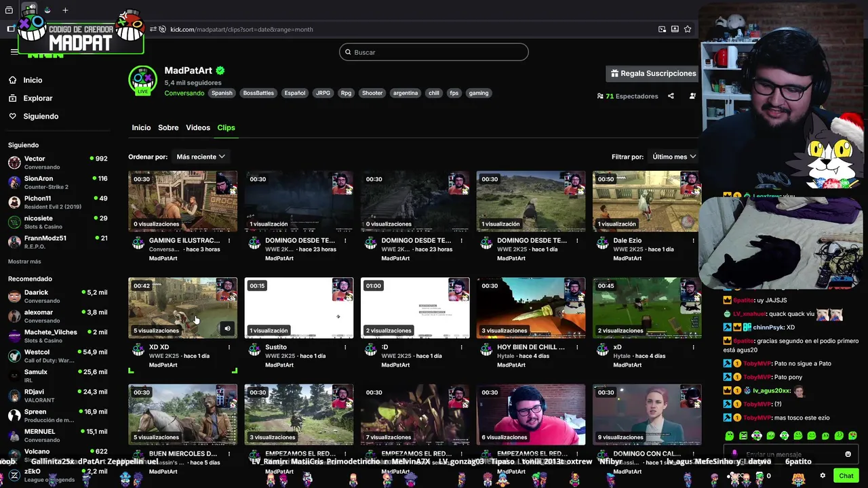Select the argentina tag
The width and height of the screenshot is (868, 488).
tap(406, 93)
